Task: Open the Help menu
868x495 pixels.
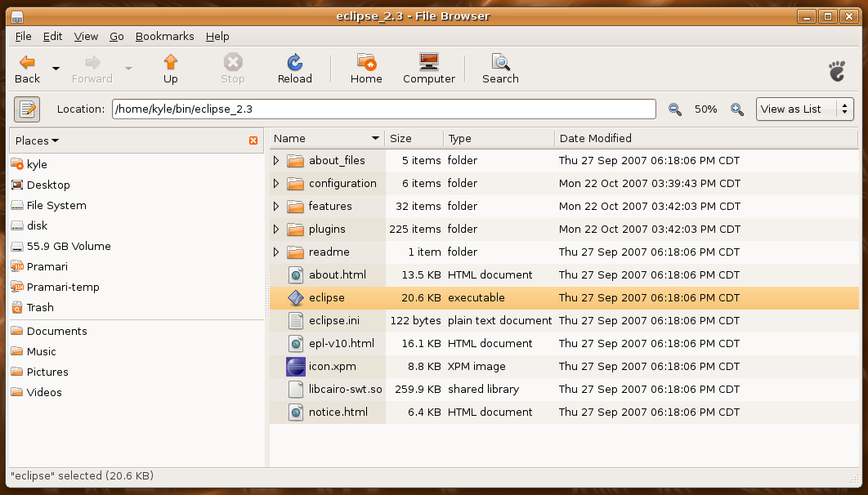Action: [x=217, y=37]
